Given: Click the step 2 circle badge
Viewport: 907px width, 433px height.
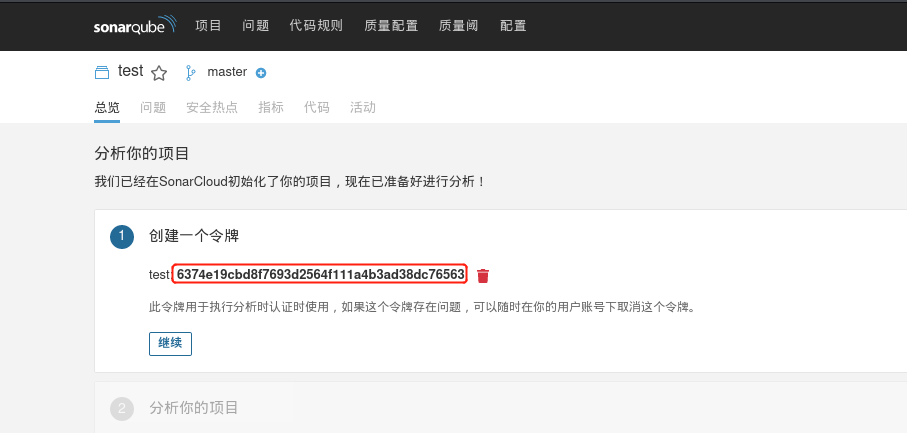Looking at the screenshot, I should (122, 409).
